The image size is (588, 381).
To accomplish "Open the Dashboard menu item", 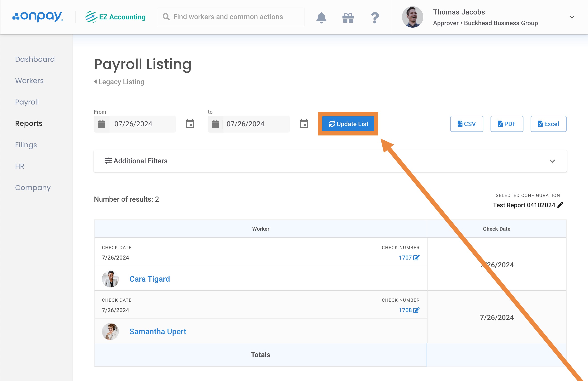I will (x=35, y=59).
